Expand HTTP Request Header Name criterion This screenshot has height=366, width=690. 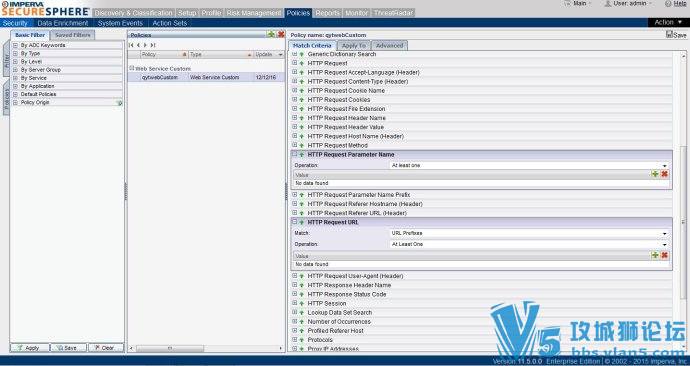tap(295, 118)
